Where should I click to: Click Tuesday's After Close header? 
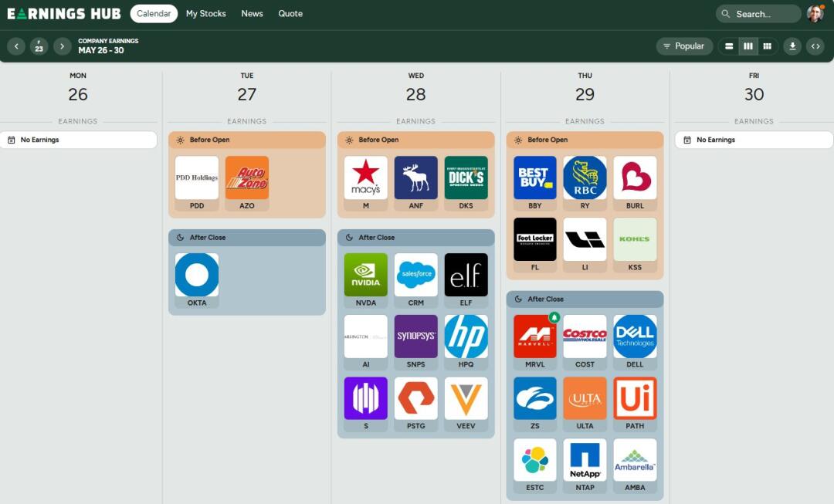coord(247,238)
